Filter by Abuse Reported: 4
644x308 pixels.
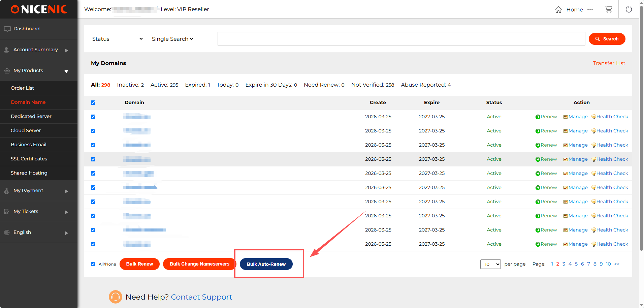[x=426, y=85]
